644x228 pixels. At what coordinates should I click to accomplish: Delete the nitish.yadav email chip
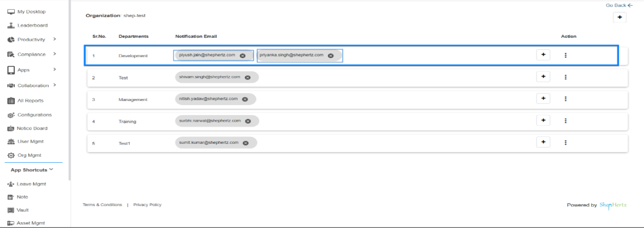point(245,99)
